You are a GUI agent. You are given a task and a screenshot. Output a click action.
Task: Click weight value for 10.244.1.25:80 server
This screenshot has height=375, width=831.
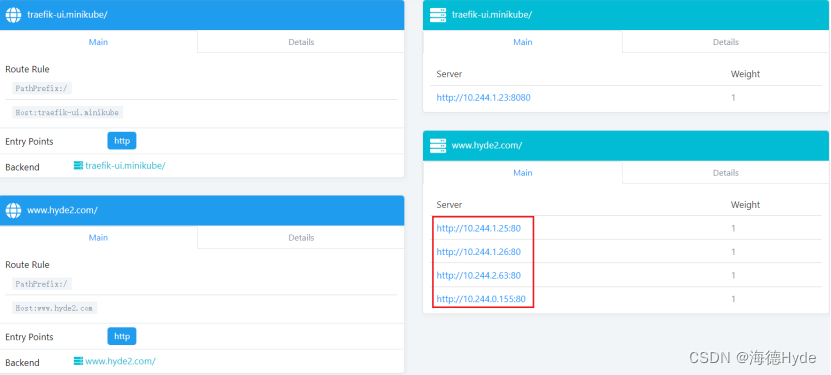(x=733, y=228)
